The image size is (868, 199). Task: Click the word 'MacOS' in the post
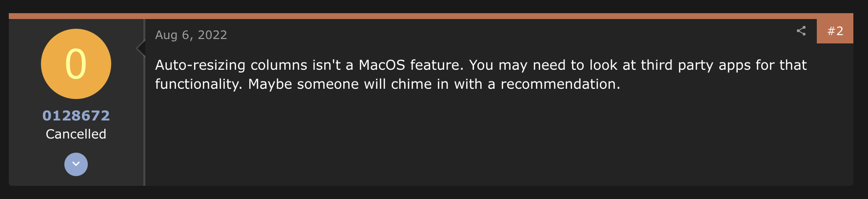[x=381, y=65]
